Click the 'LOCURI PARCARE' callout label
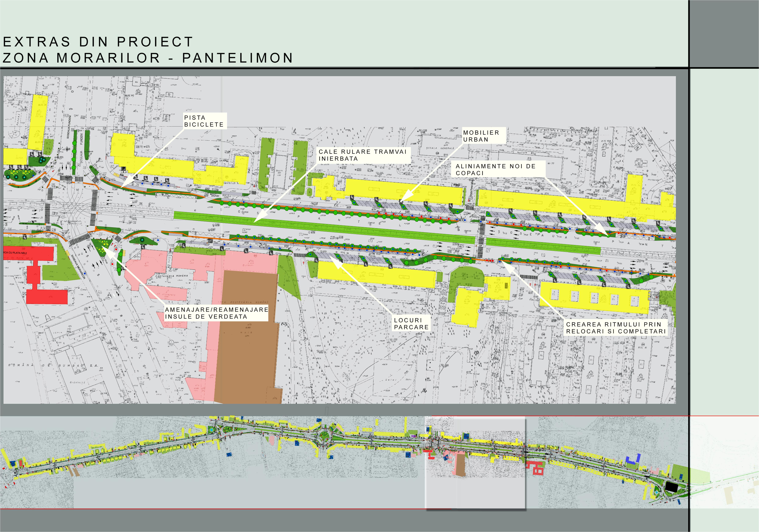 (411, 324)
